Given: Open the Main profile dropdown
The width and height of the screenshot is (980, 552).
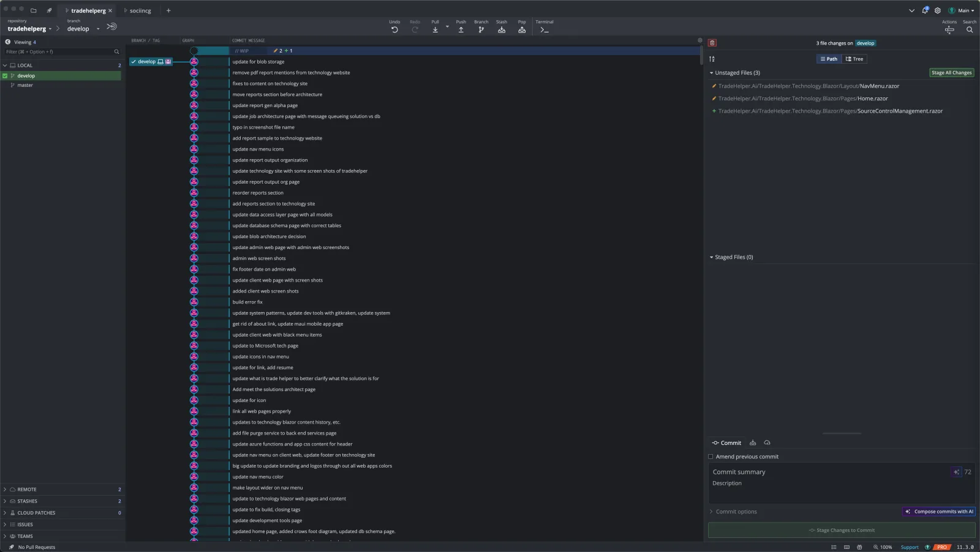Looking at the screenshot, I should pyautogui.click(x=961, y=10).
